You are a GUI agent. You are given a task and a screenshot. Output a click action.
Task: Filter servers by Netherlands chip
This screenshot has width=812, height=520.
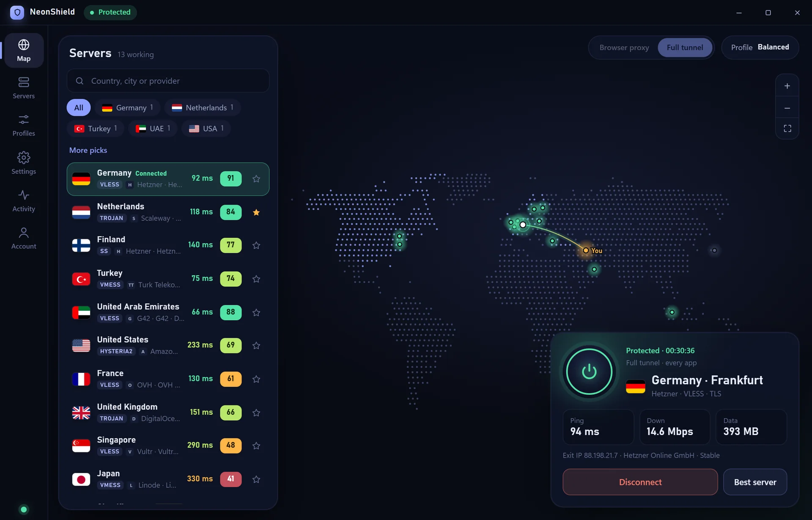tap(203, 107)
